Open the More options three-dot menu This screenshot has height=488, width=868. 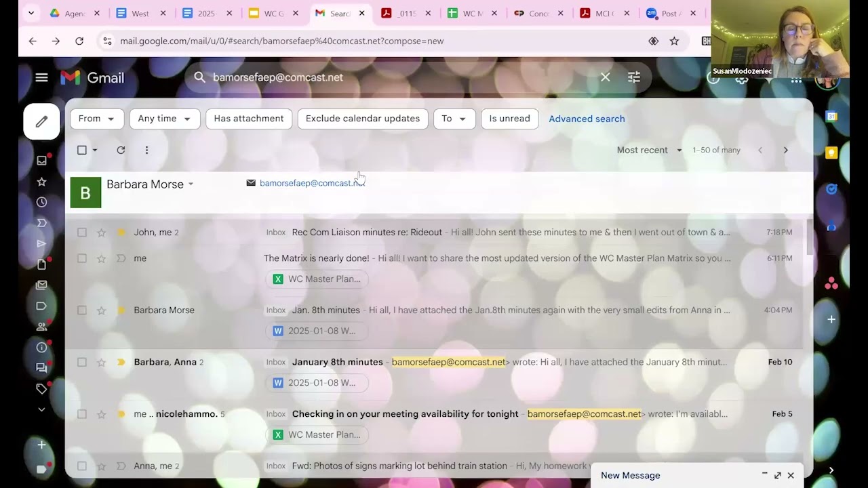146,150
